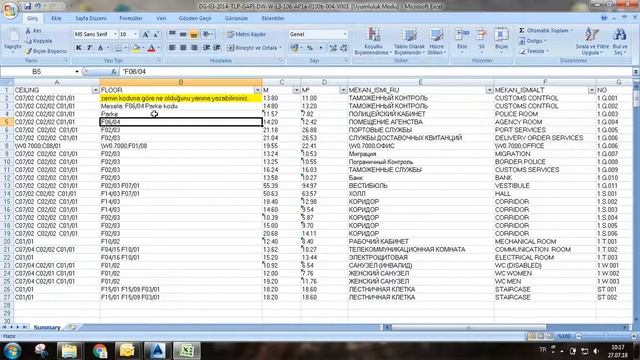Open Koşullu Biçimlendirme conditional formatting
Viewport: 640px width, 360px height.
[x=373, y=41]
